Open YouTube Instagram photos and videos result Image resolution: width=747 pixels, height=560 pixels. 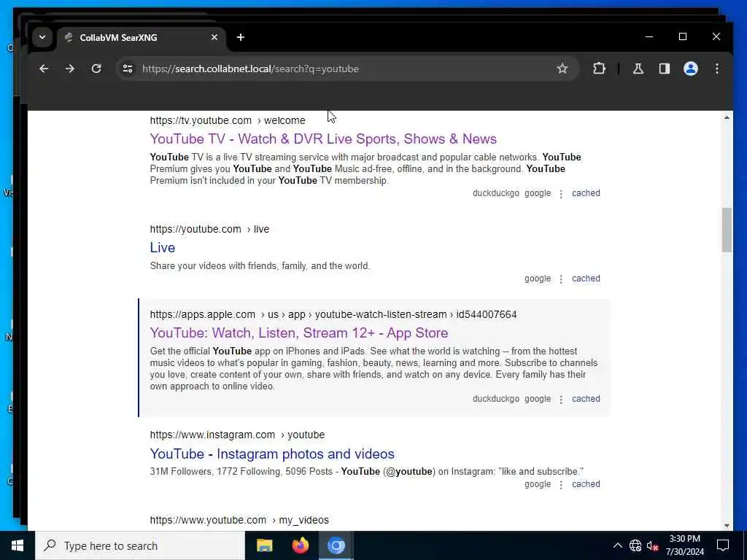tap(272, 454)
